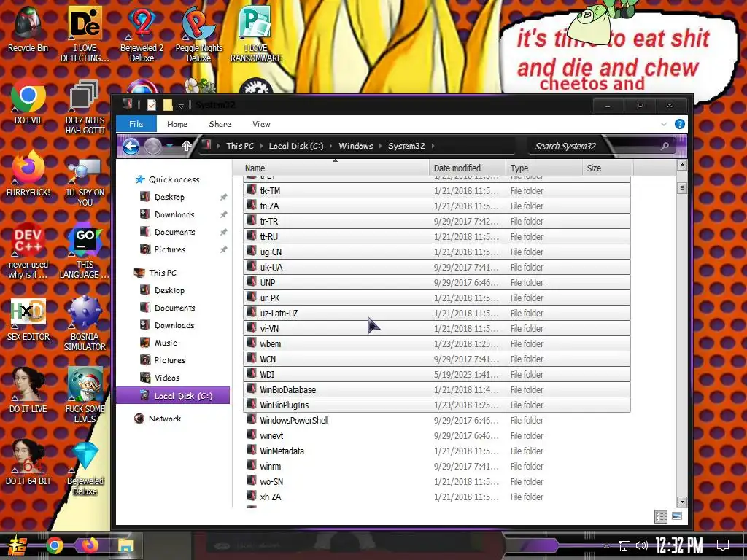
Task: Click the This PC breadcrumb segment
Action: (x=240, y=146)
